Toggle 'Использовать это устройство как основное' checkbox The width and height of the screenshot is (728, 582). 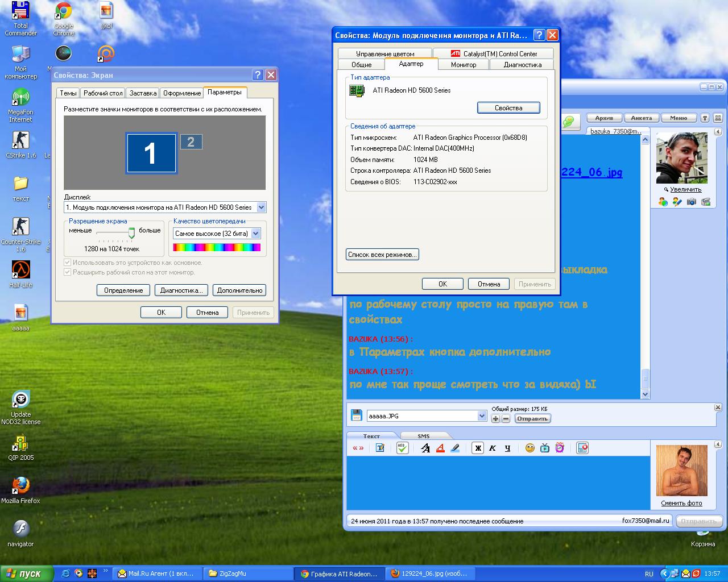68,263
